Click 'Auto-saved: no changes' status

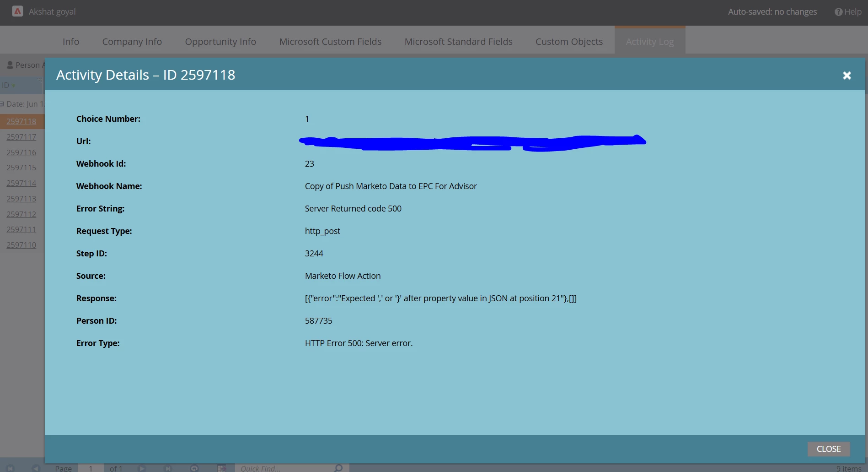pyautogui.click(x=772, y=12)
